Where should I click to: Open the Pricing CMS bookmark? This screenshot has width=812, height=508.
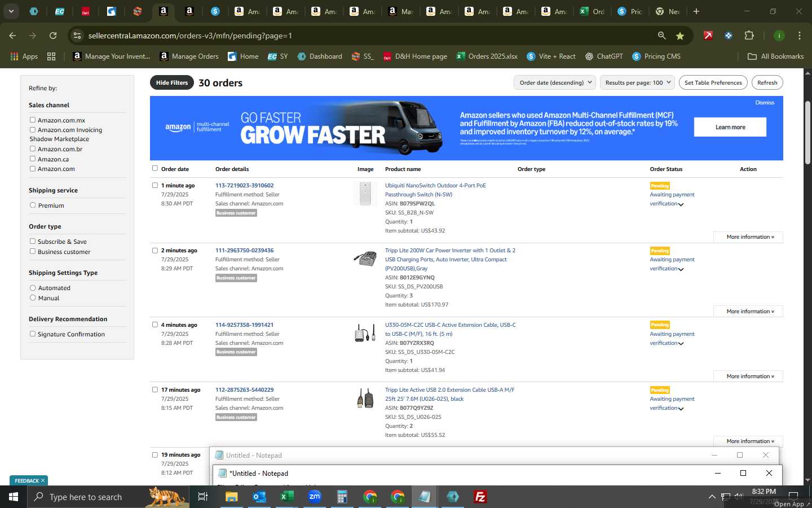[x=656, y=56]
